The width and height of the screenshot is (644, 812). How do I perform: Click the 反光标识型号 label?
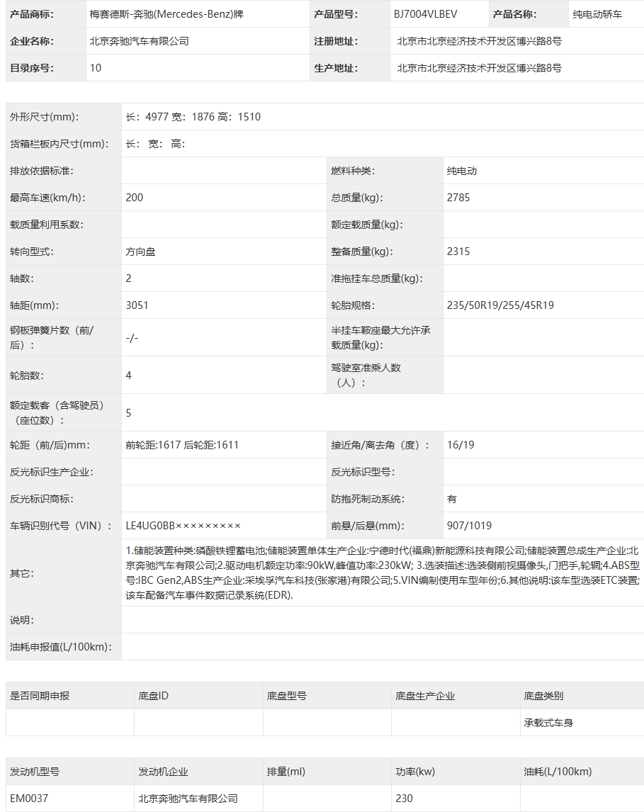click(363, 472)
